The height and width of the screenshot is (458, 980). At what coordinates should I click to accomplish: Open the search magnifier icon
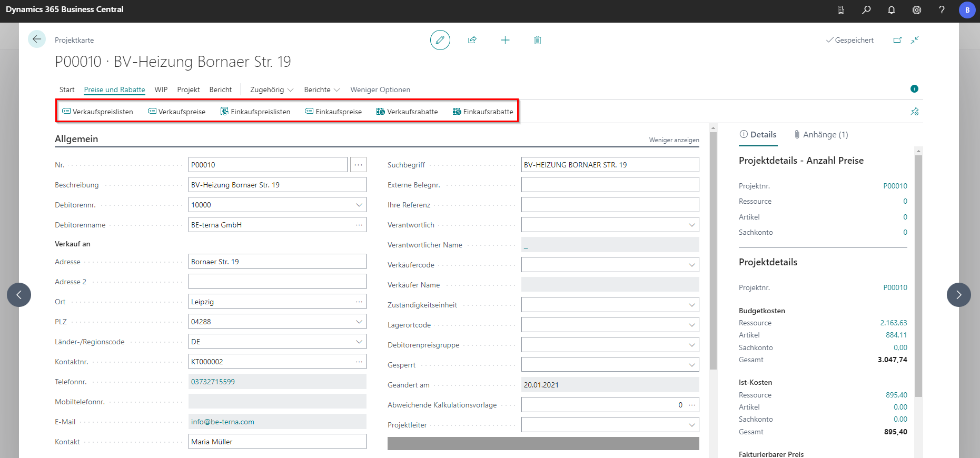pos(866,10)
